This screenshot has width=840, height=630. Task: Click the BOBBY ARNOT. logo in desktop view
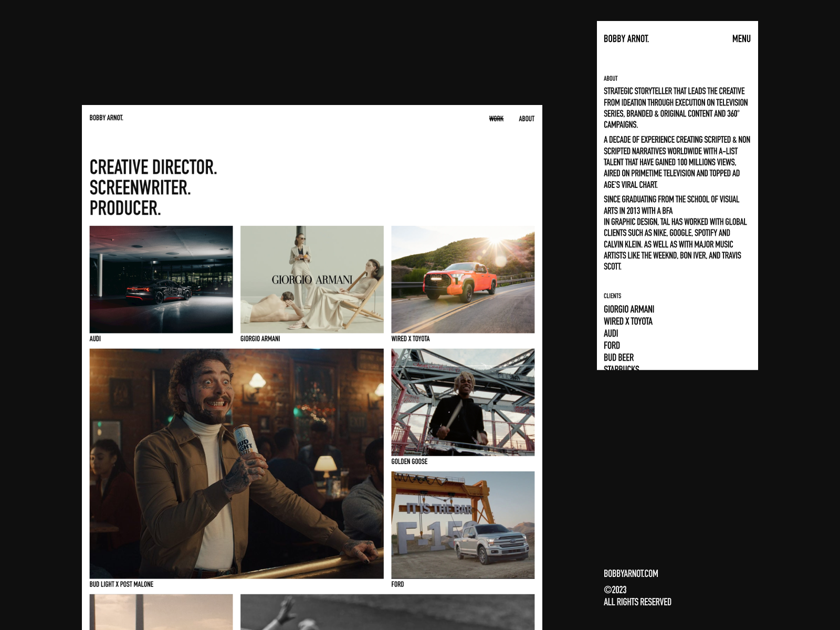(106, 118)
